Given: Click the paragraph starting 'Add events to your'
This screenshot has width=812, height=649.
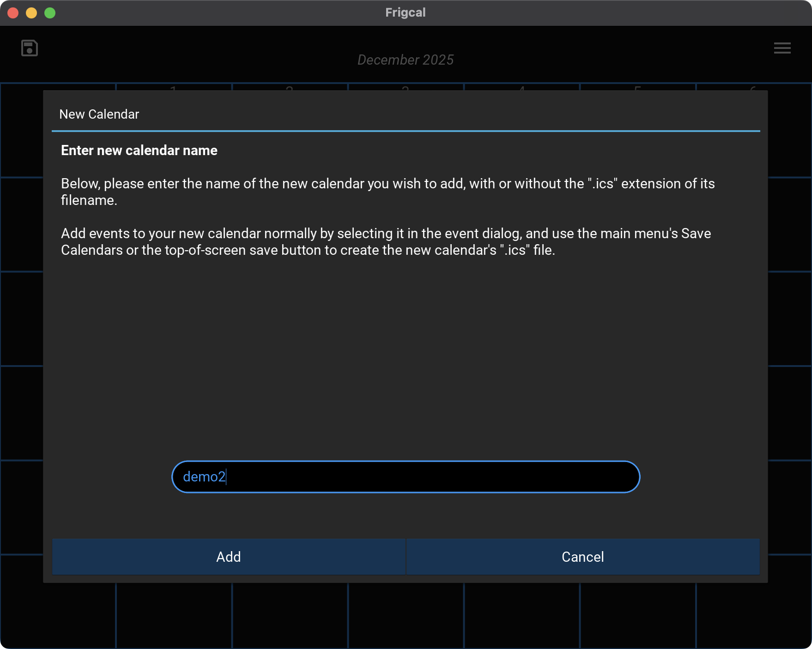Looking at the screenshot, I should [x=386, y=242].
